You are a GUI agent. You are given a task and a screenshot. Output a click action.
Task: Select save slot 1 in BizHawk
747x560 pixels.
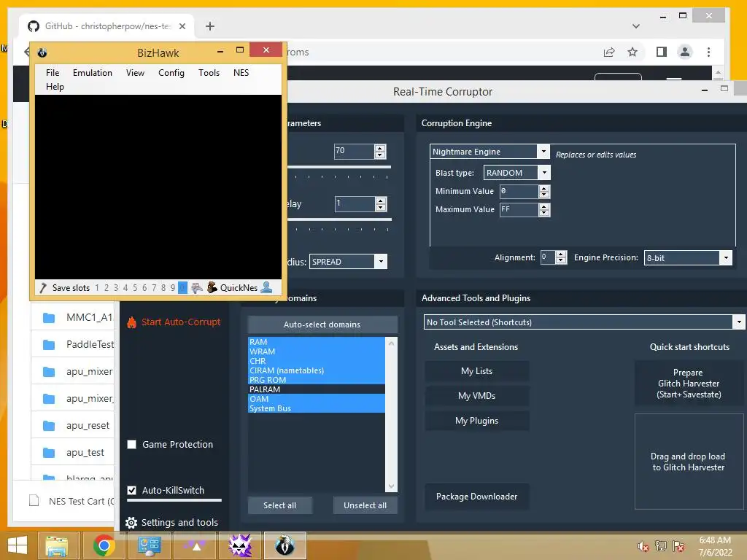pos(97,287)
